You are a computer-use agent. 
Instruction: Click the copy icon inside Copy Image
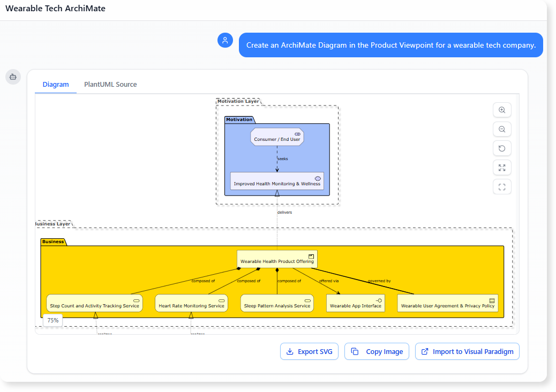tap(355, 351)
